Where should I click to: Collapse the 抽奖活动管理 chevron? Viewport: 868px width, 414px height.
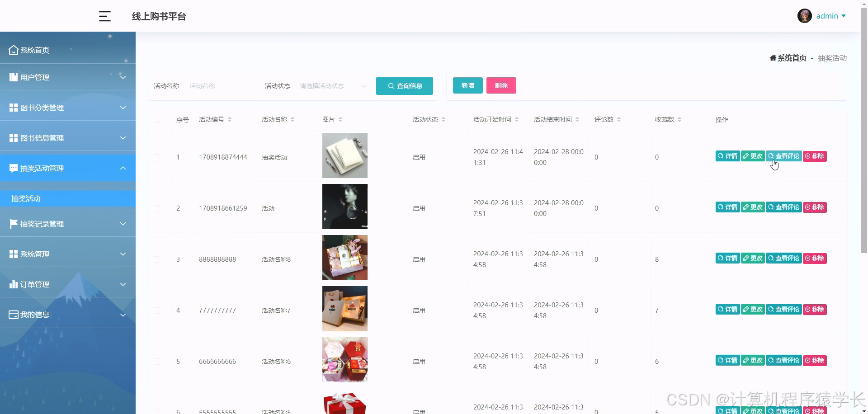[x=123, y=168]
